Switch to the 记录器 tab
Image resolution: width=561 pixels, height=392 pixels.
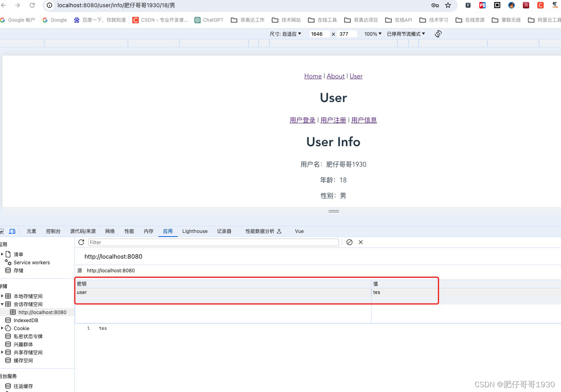pos(224,231)
